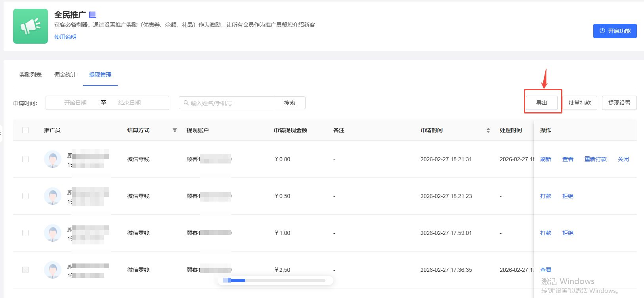Screen dimensions: 644x298
Task: Click the 2026-02-27 17:36:35 timestamp
Action: pos(446,270)
